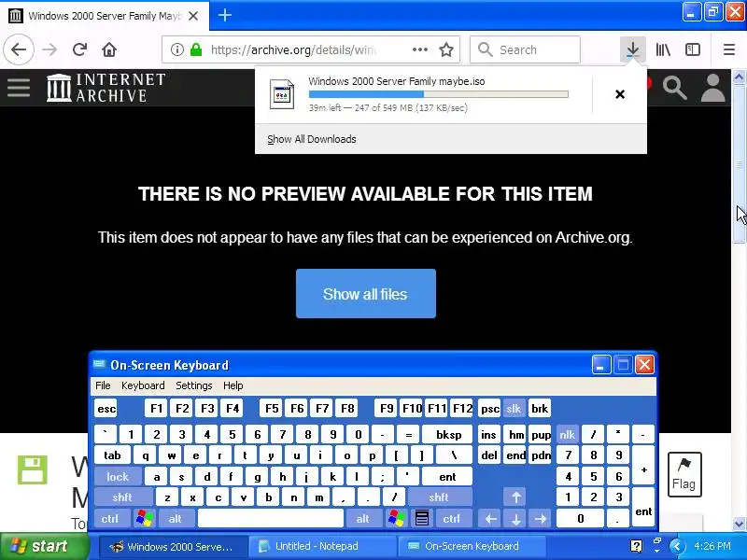The width and height of the screenshot is (747, 560).
Task: Open the Firefox library icon
Action: pos(663,49)
